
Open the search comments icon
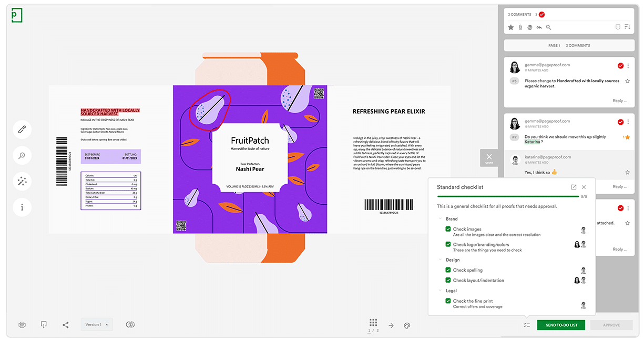[548, 27]
